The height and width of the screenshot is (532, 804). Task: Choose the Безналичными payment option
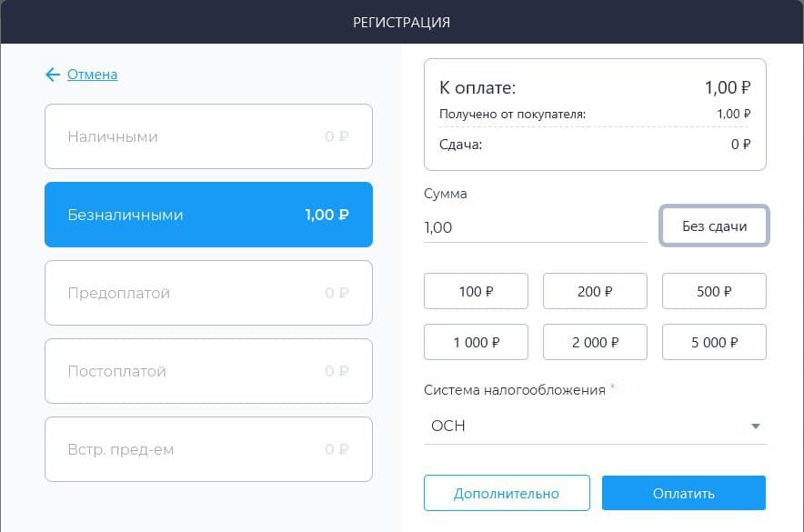click(208, 215)
